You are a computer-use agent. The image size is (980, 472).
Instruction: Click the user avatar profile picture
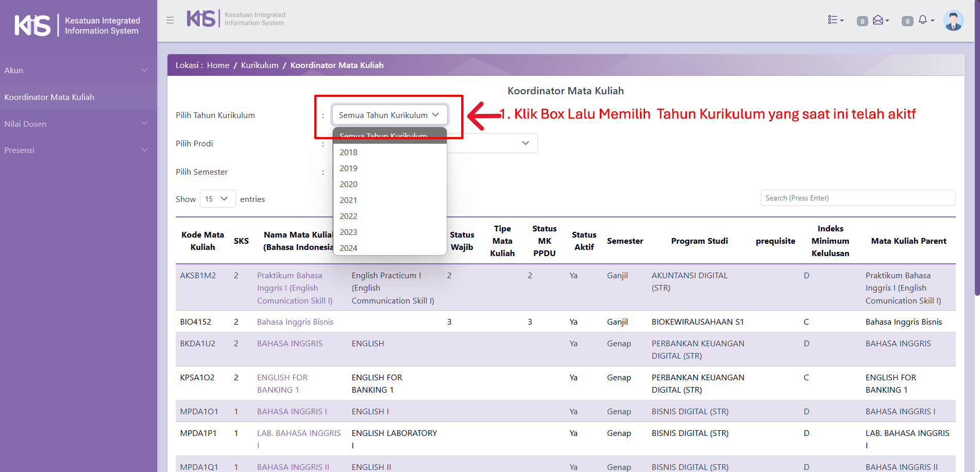pyautogui.click(x=953, y=21)
